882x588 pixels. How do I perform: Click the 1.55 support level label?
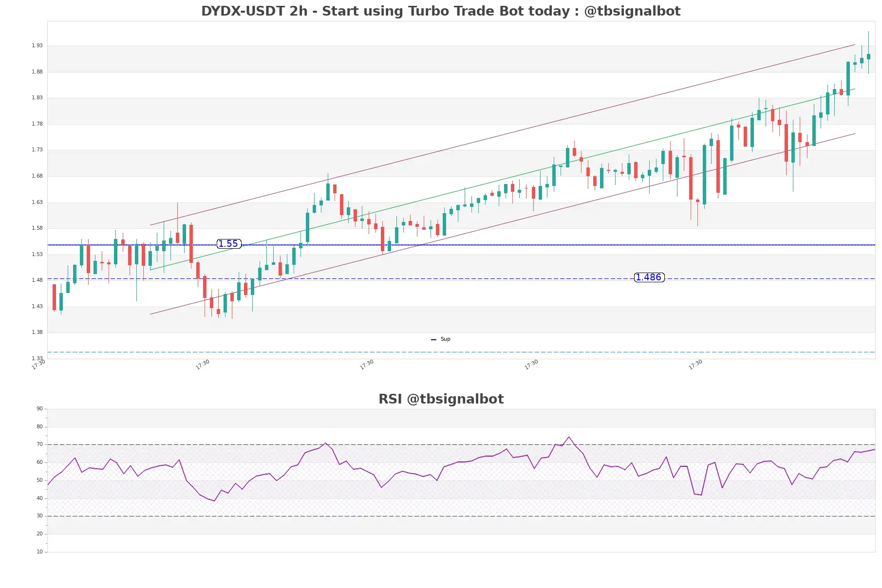click(229, 244)
